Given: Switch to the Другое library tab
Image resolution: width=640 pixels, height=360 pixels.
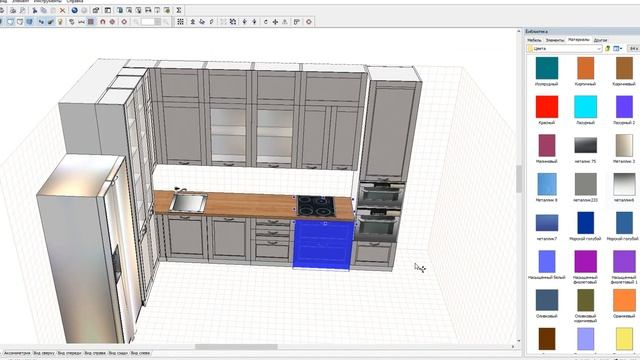Looking at the screenshot, I should coord(600,40).
